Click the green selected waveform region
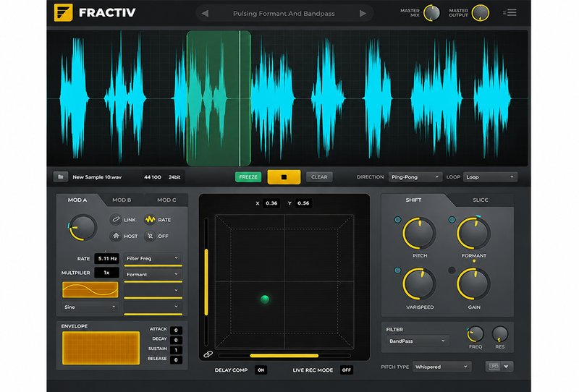579x392 pixels. pos(219,98)
